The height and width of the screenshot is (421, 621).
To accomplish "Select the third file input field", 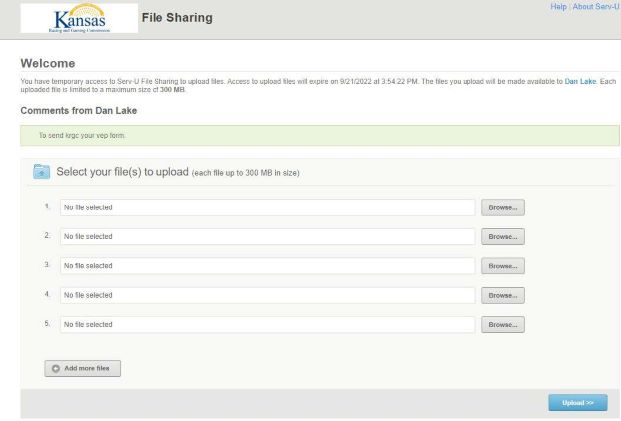I will point(267,266).
